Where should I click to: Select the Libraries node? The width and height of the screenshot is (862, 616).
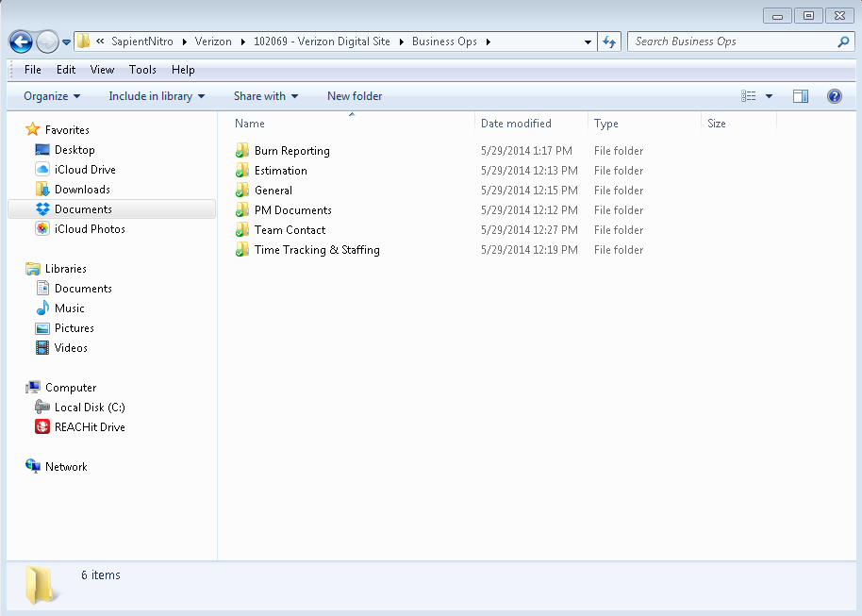tap(65, 269)
